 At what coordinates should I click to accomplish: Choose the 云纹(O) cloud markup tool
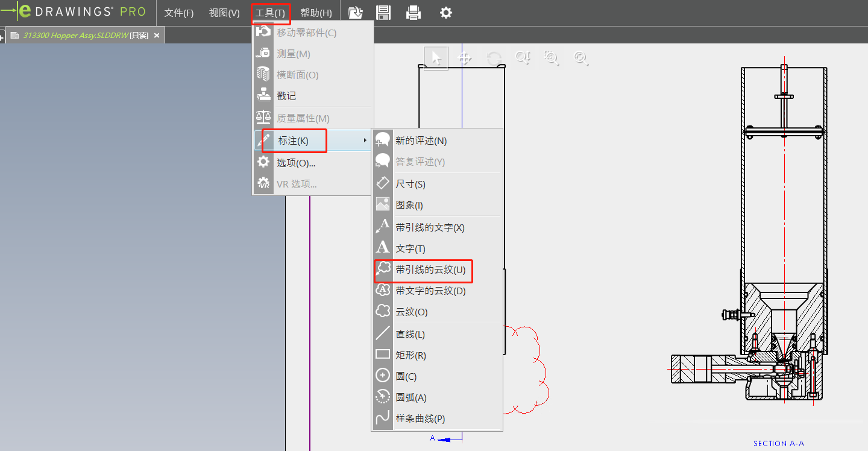click(411, 312)
